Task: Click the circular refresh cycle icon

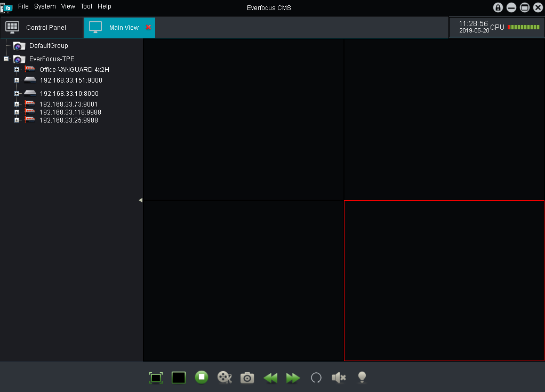Action: coord(316,378)
